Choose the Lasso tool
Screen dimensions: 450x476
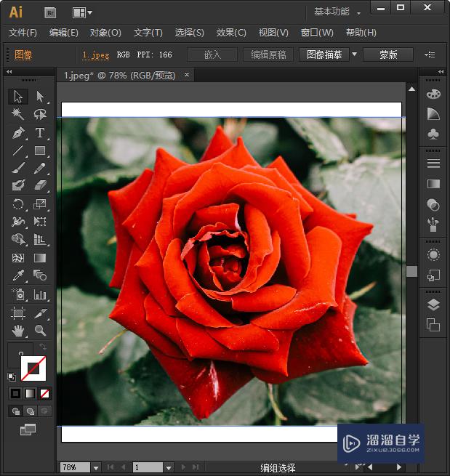pyautogui.click(x=40, y=114)
